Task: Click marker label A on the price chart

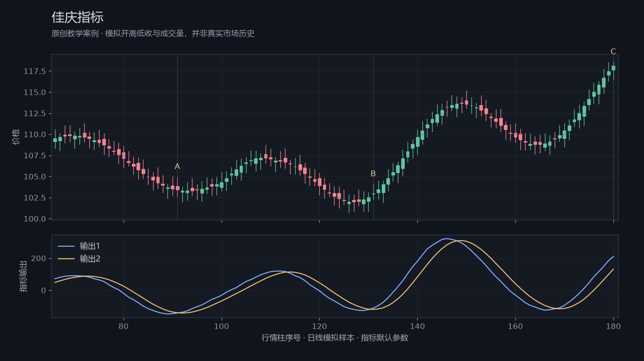Action: point(177,167)
